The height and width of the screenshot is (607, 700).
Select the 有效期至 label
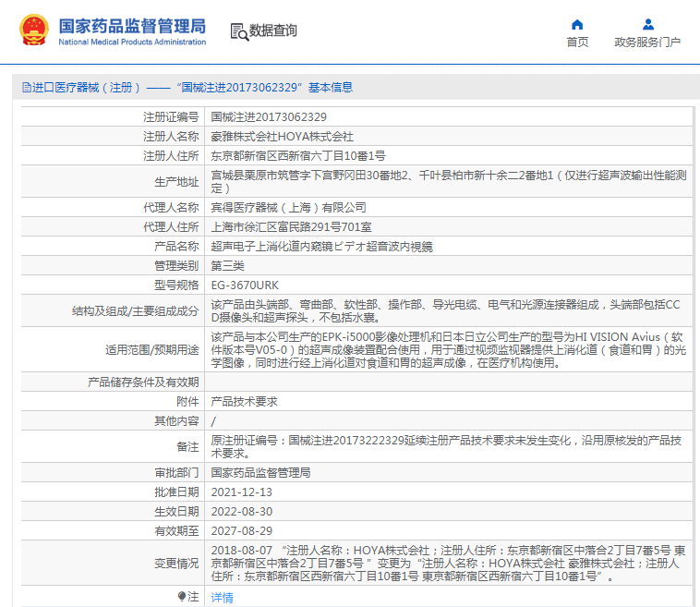tap(176, 531)
